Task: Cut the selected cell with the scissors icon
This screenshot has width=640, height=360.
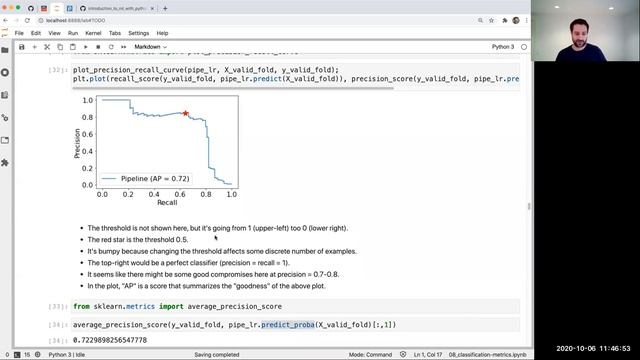Action: 47,47
